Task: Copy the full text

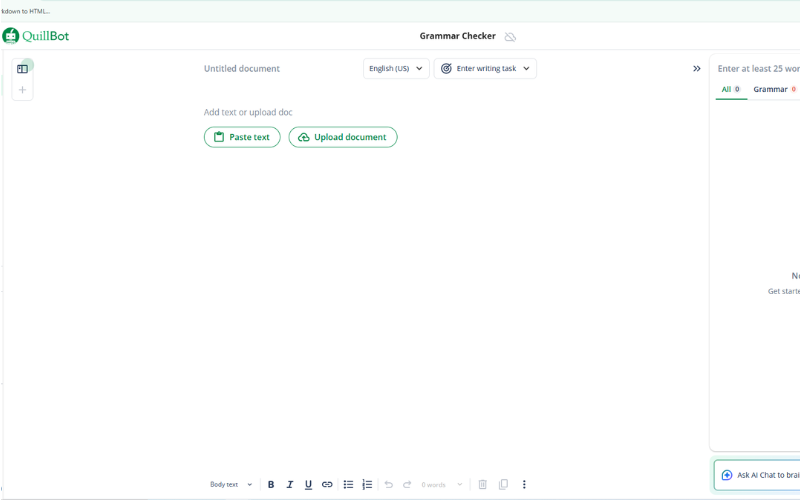Action: click(x=503, y=484)
